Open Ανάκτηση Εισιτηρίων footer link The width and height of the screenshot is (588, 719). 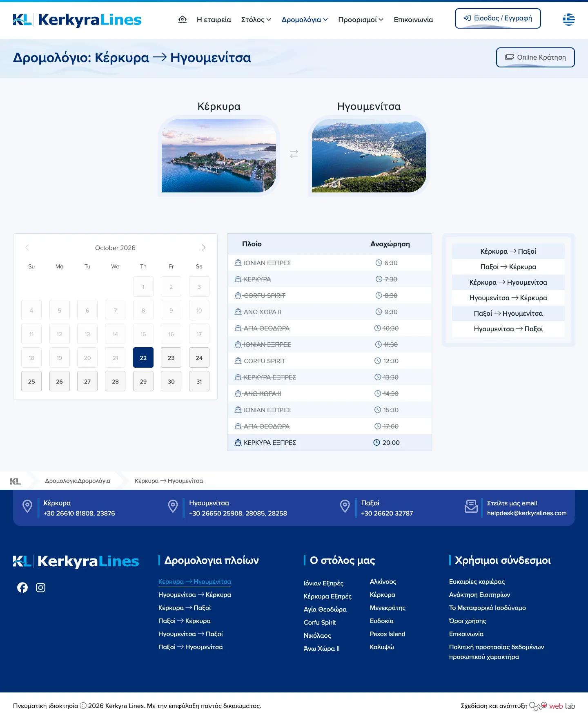[479, 595]
